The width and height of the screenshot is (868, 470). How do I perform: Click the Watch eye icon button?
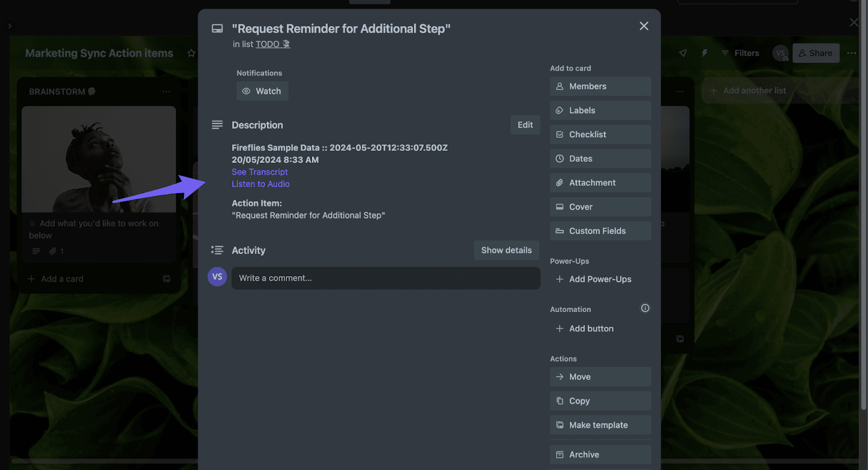tap(262, 91)
